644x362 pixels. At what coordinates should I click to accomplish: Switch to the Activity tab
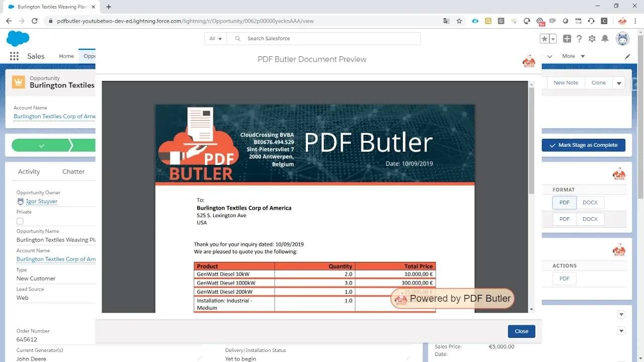(29, 171)
